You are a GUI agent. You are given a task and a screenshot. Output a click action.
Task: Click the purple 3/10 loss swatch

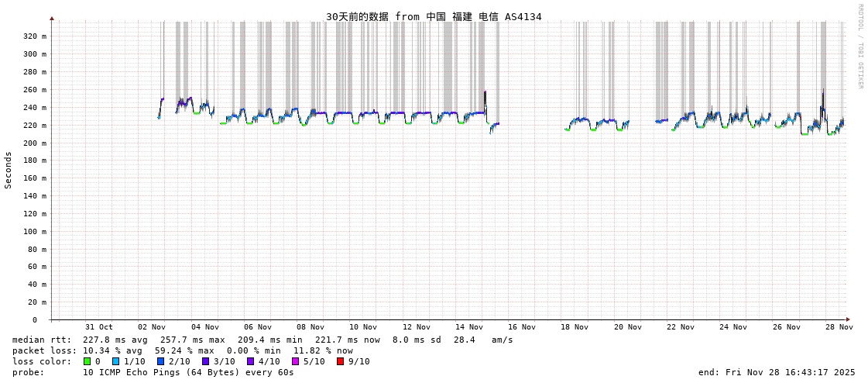pyautogui.click(x=205, y=361)
